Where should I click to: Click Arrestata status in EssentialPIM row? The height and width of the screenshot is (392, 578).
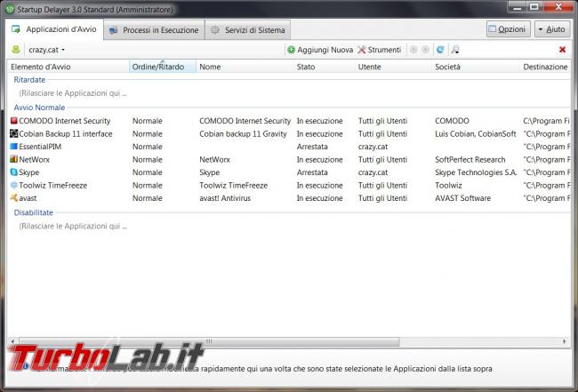click(x=312, y=147)
